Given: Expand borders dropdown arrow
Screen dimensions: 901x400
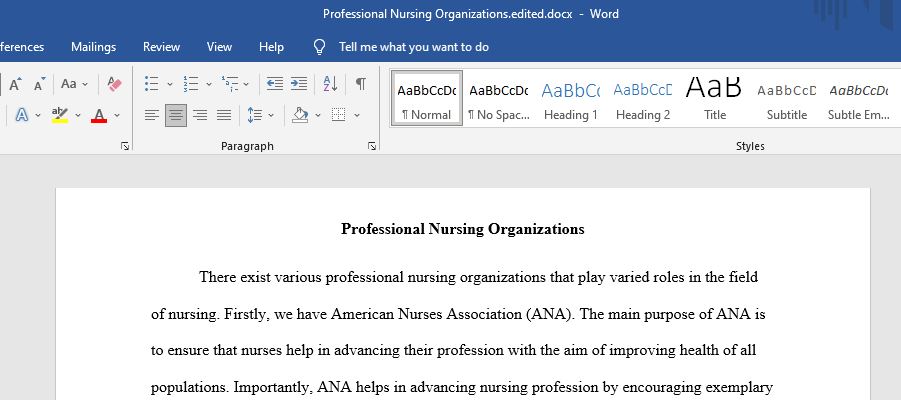Looking at the screenshot, I should (357, 116).
